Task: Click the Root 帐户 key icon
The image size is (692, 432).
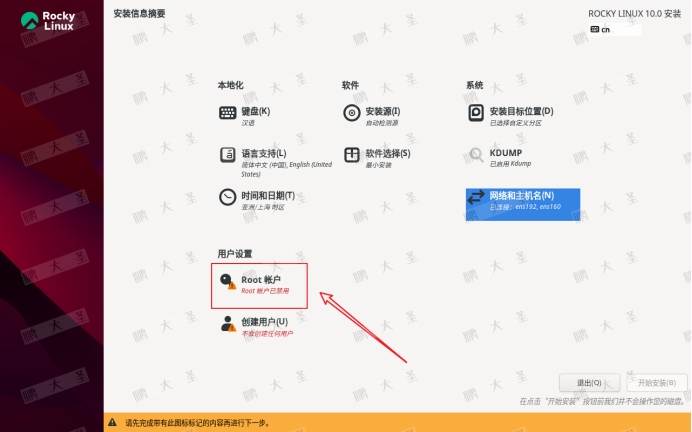Action: [x=228, y=283]
